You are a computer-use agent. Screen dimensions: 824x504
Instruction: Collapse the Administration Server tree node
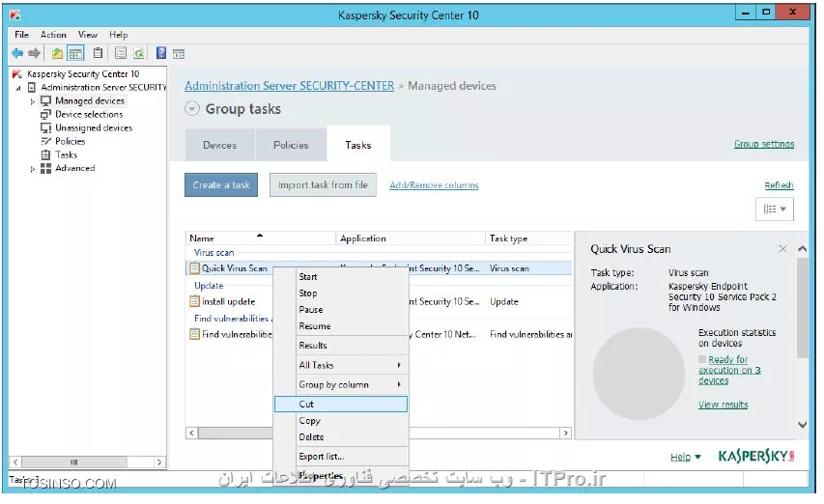click(18, 88)
